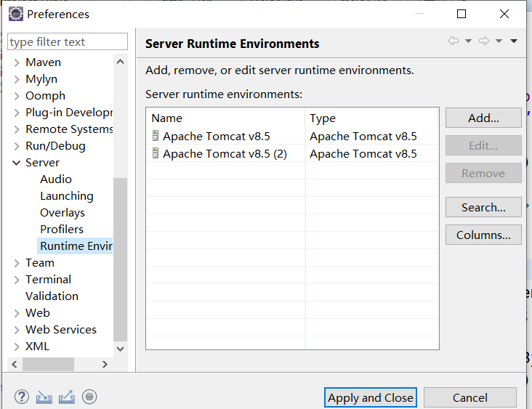
Task: Expand the Mylyn tree node
Action: click(x=17, y=79)
